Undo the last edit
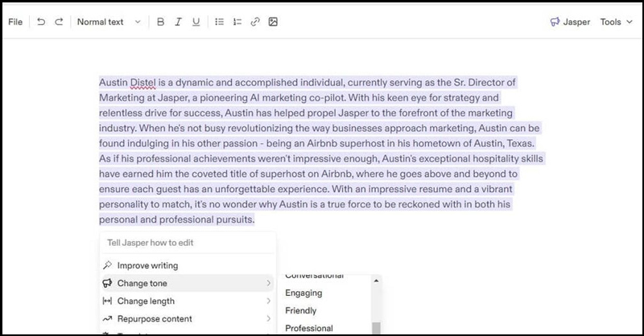This screenshot has width=644, height=336. tap(41, 22)
